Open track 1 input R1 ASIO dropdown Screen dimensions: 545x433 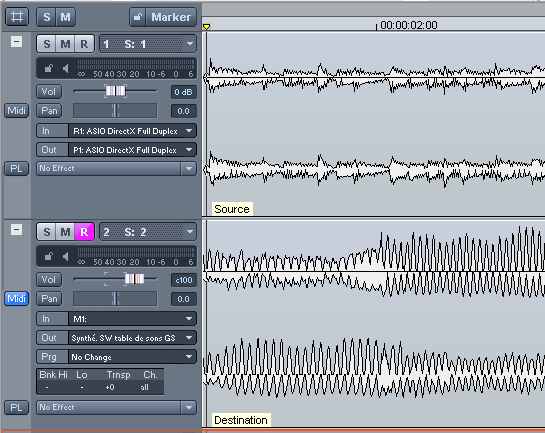pyautogui.click(x=132, y=131)
